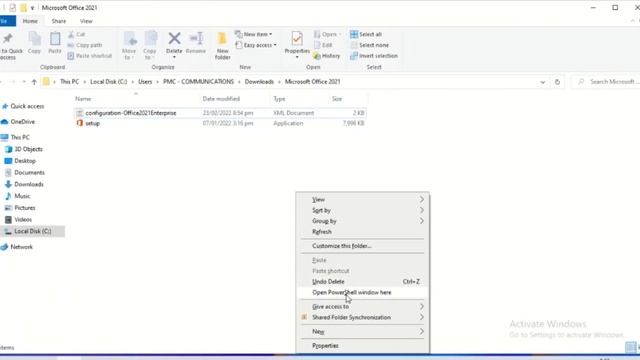Screen dimensions: 640x360
Task: Choose Customize this folder
Action: 362,246
